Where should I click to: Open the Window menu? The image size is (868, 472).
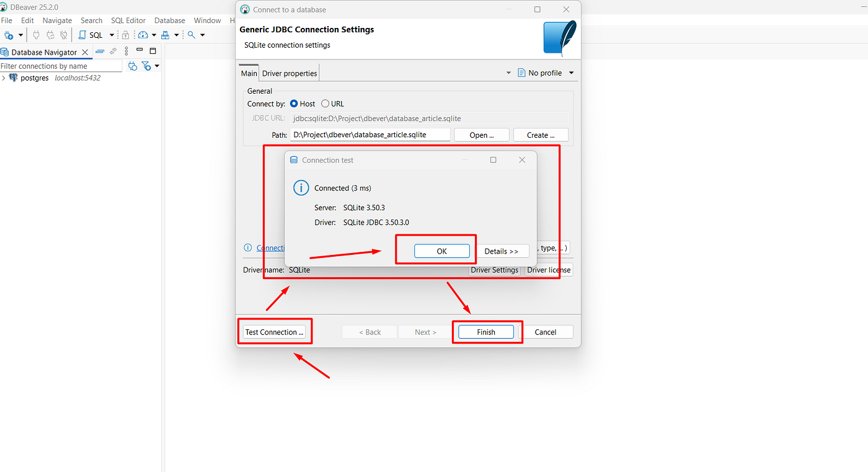pos(207,20)
